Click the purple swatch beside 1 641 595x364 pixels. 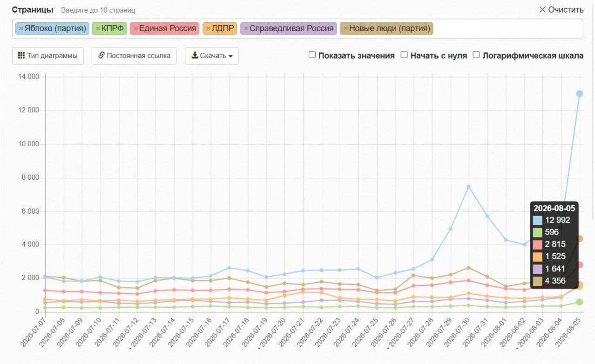[x=538, y=269]
